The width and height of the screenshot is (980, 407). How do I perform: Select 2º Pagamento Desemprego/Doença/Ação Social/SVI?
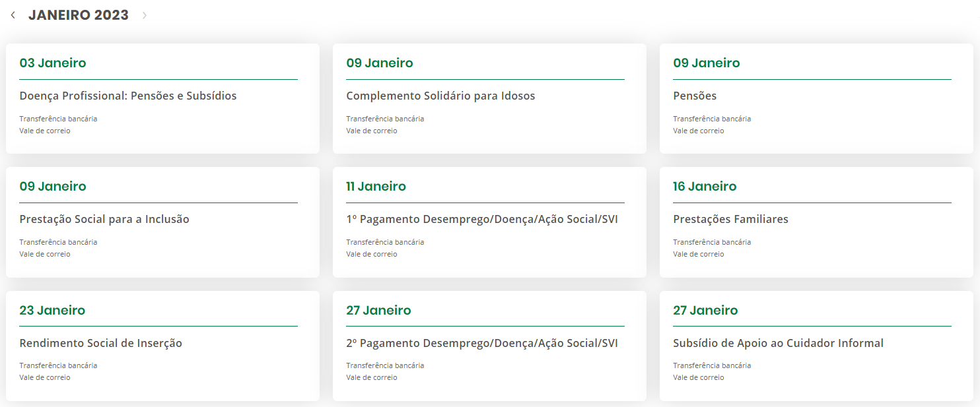tap(481, 344)
